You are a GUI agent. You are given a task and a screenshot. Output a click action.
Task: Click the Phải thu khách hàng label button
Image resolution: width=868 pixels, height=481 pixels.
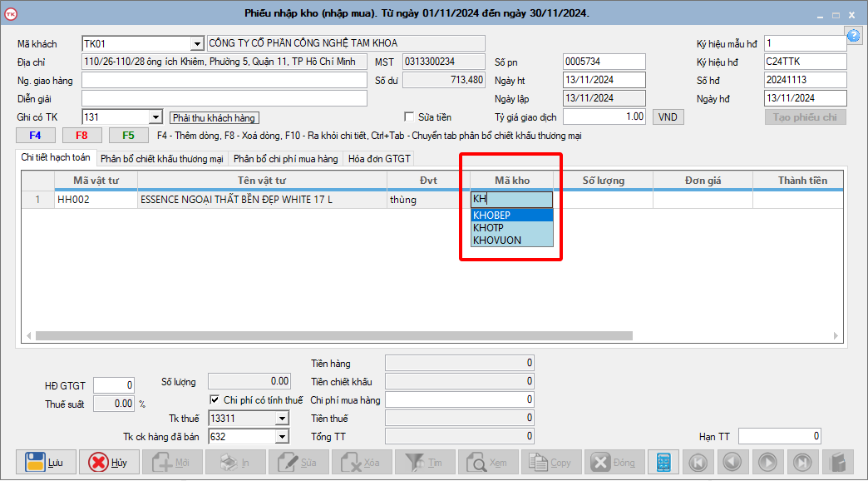pos(215,117)
